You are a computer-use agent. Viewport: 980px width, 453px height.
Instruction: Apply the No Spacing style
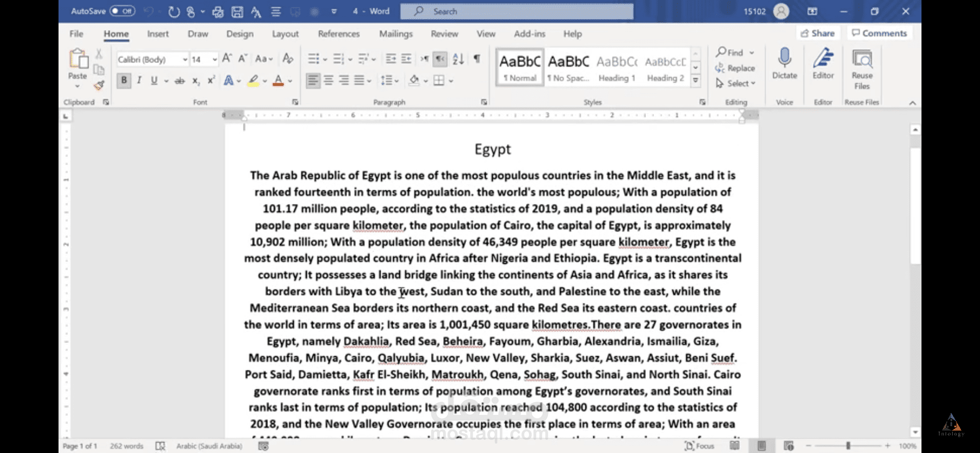coord(568,68)
